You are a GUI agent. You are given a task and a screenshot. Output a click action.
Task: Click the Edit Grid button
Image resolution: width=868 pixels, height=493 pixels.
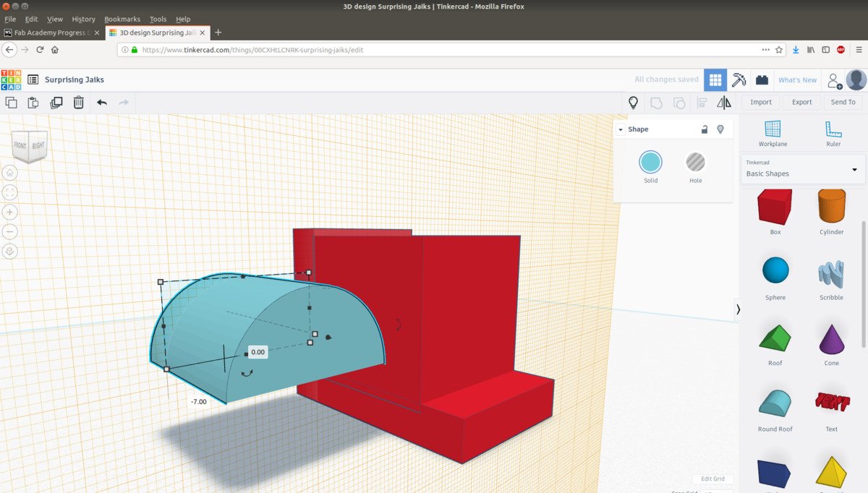click(x=712, y=479)
